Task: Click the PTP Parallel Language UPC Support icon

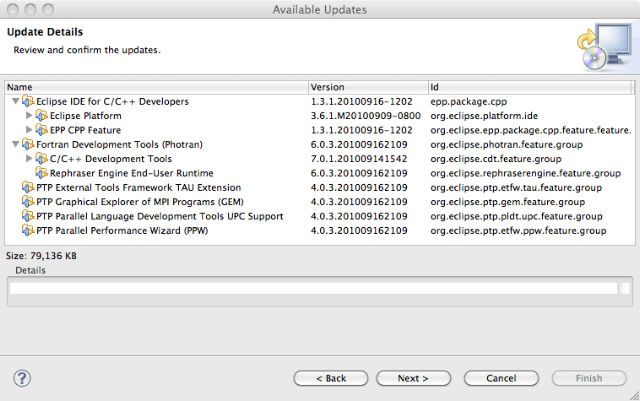Action: pos(28,216)
